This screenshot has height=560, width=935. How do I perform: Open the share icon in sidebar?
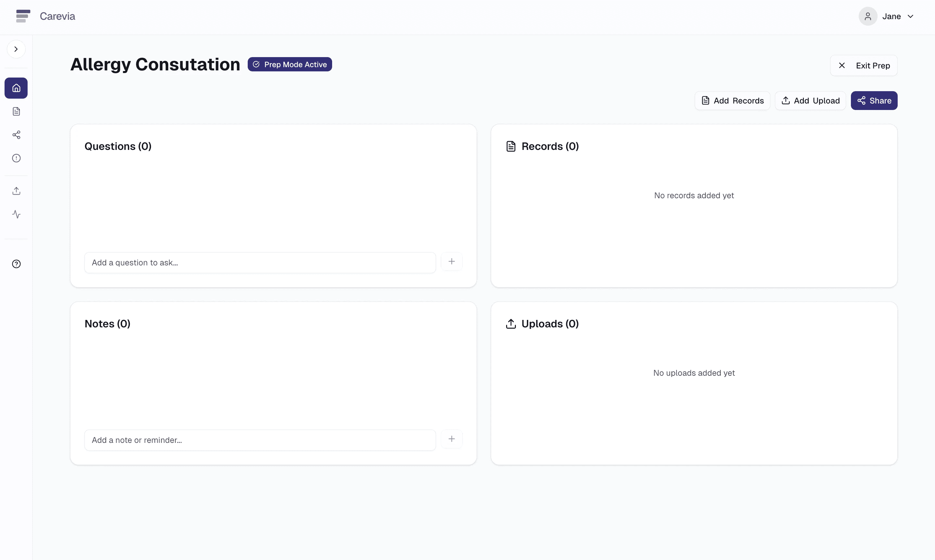click(16, 135)
